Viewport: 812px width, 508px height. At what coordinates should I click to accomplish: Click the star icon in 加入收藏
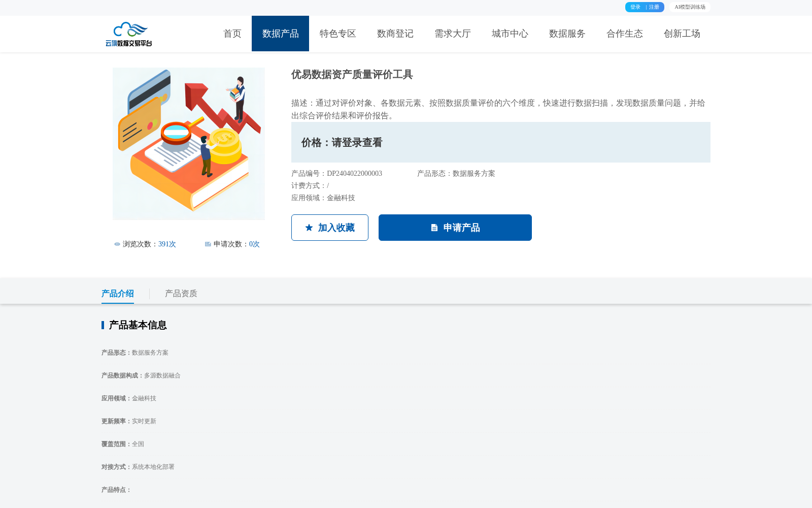tap(309, 228)
